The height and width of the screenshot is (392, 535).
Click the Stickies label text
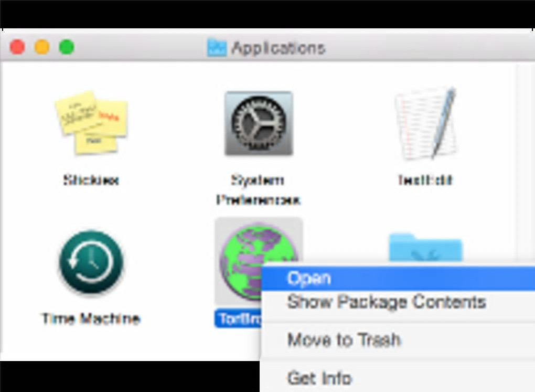(x=91, y=180)
